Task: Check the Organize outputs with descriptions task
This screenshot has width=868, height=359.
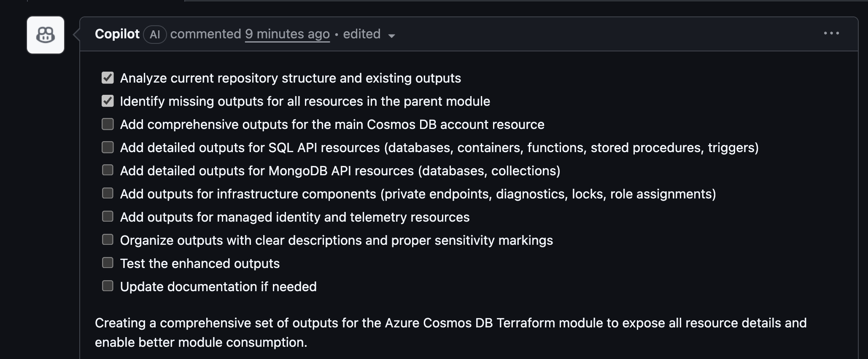Action: point(108,239)
